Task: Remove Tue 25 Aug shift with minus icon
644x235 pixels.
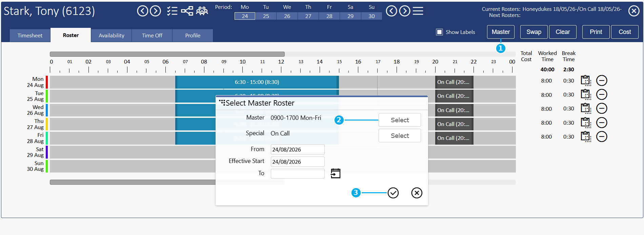Action: coord(602,95)
